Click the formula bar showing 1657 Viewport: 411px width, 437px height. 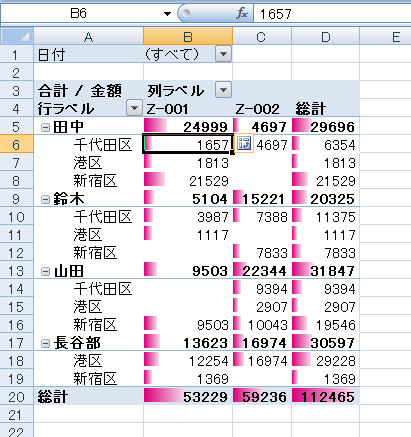[332, 14]
